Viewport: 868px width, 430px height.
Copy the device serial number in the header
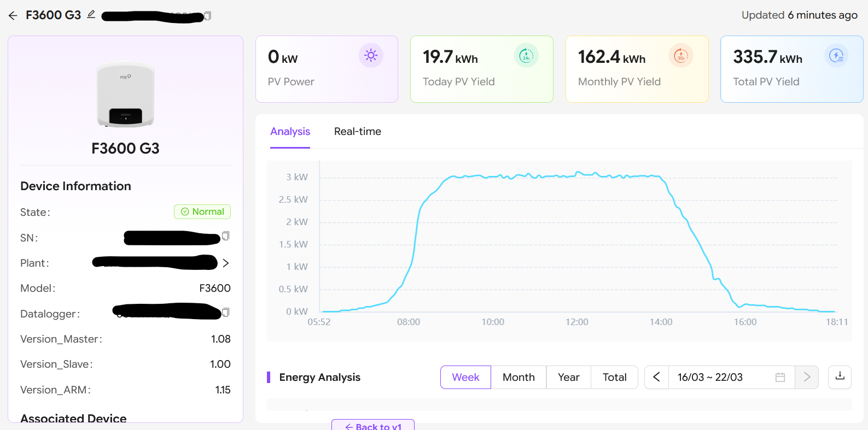(x=207, y=16)
